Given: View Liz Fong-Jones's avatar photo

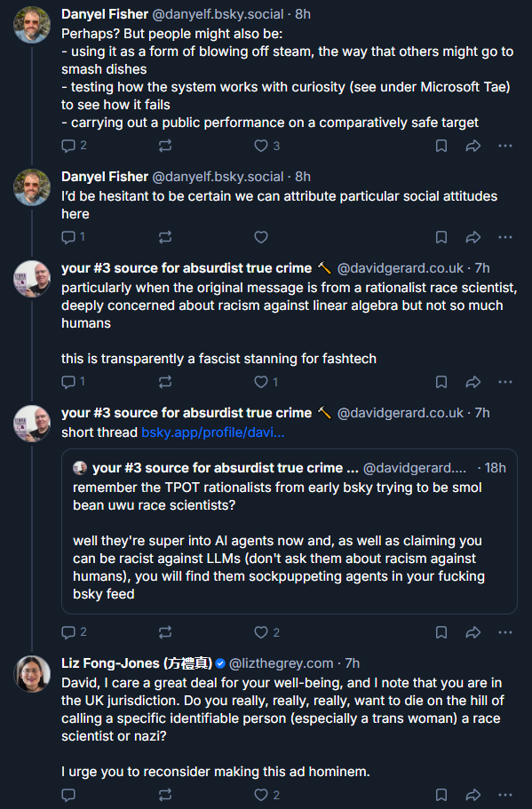Looking at the screenshot, I should [32, 674].
